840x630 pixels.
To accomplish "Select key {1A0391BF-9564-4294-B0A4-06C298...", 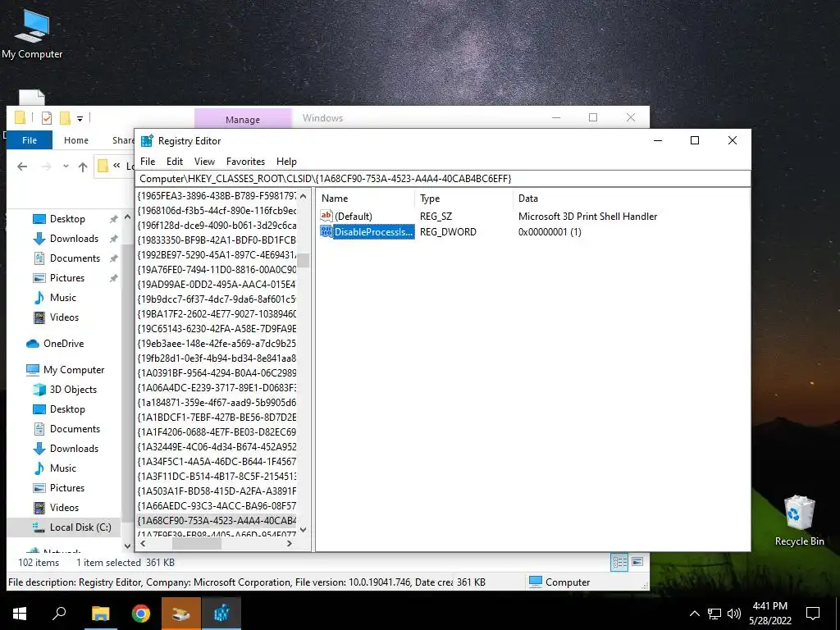I will coord(217,373).
